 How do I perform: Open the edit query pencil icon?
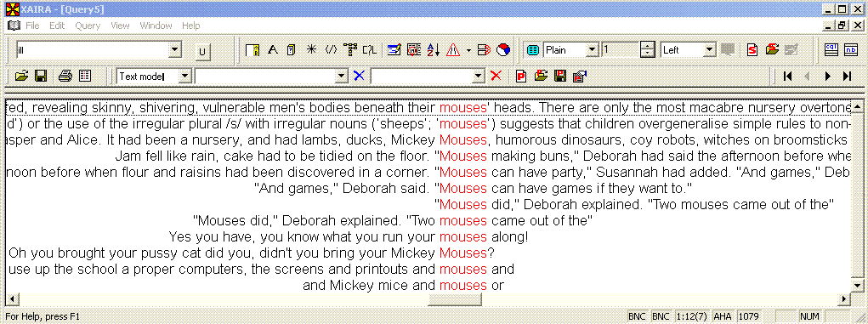(x=394, y=50)
